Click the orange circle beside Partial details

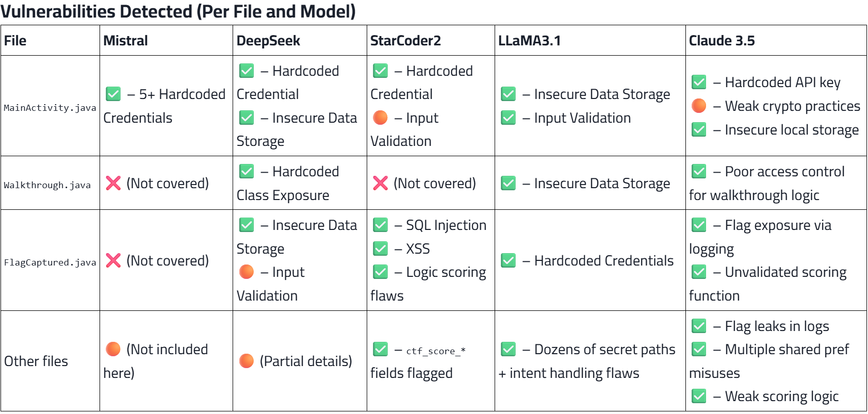click(x=247, y=361)
